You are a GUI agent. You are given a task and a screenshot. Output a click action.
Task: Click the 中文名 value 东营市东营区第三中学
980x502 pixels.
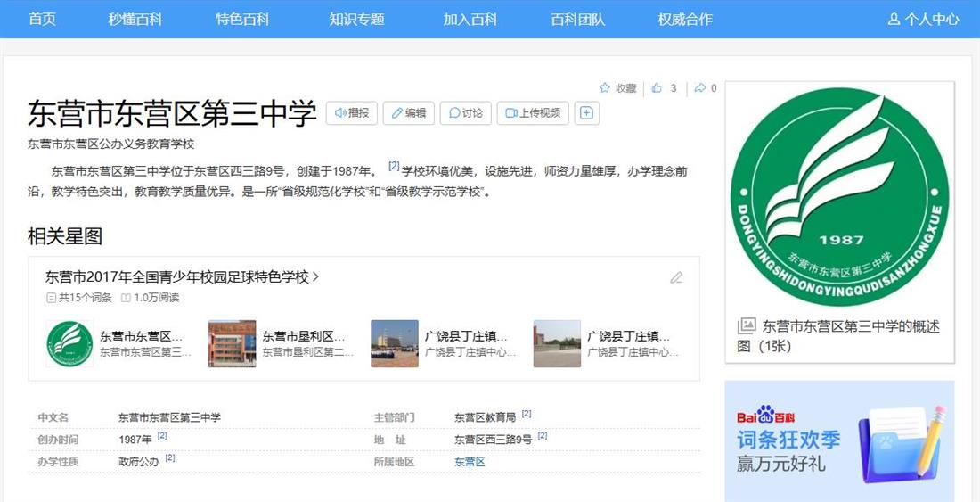coord(169,417)
